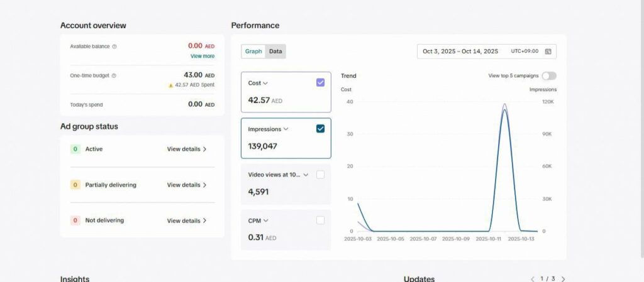
Task: Enable the View top 5 campaigns toggle
Action: (548, 76)
